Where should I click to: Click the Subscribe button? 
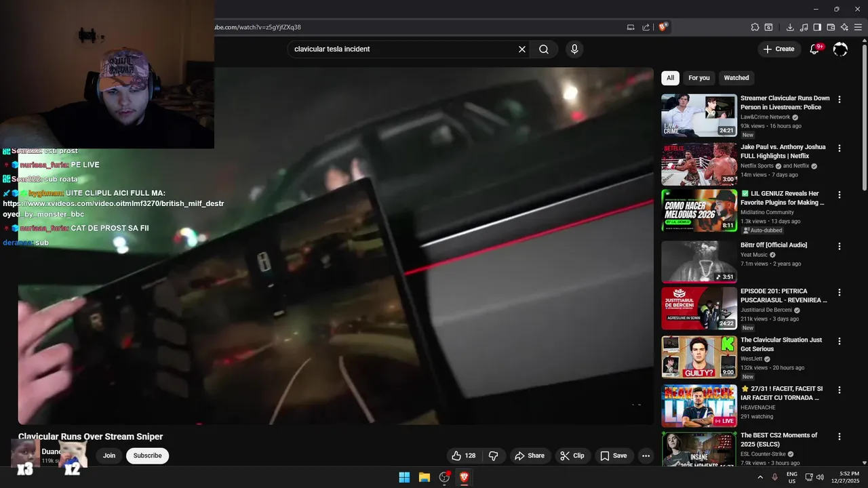click(147, 455)
